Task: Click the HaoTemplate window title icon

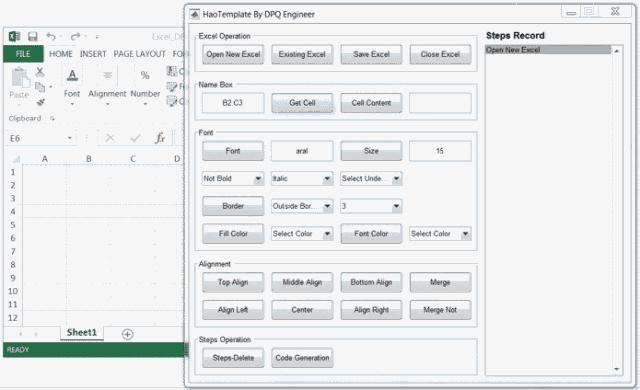Action: [194, 14]
